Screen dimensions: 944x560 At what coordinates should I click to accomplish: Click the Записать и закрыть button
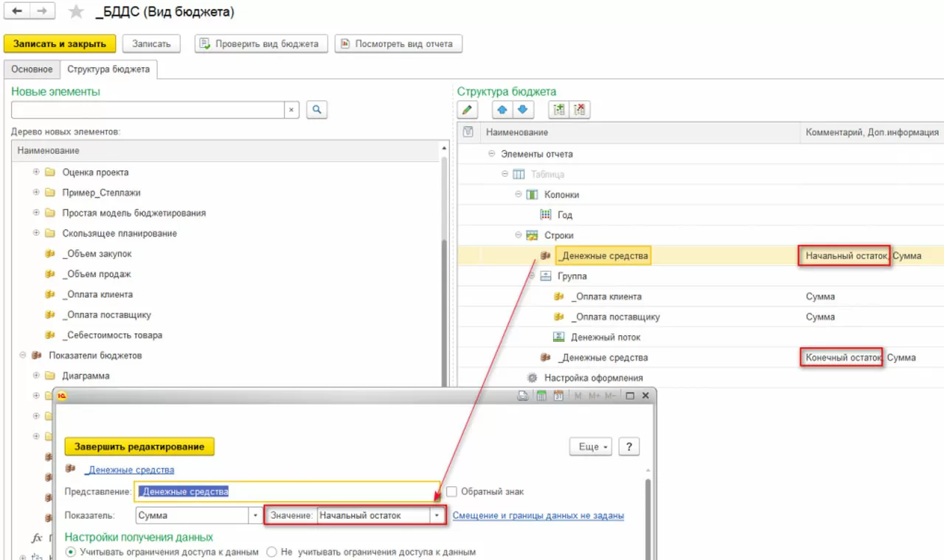60,44
